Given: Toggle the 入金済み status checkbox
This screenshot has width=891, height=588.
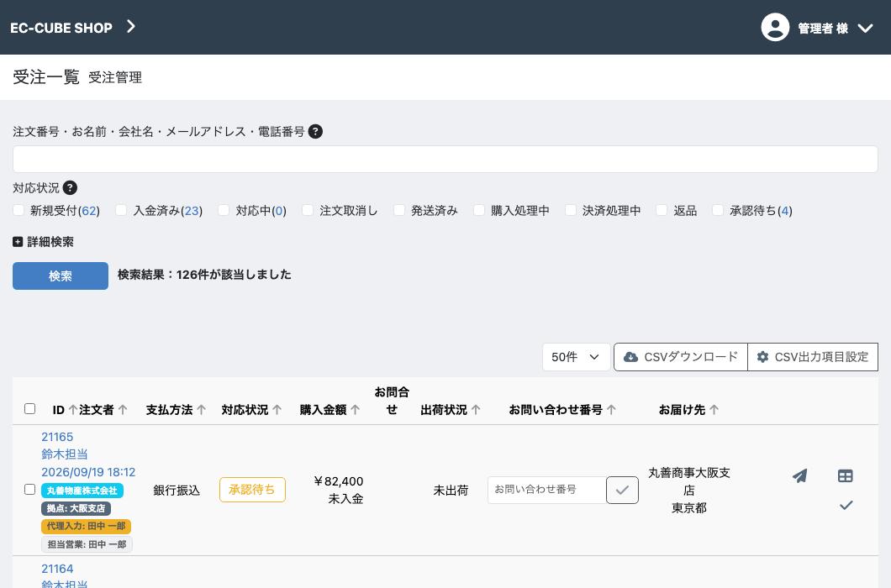Looking at the screenshot, I should 121,210.
